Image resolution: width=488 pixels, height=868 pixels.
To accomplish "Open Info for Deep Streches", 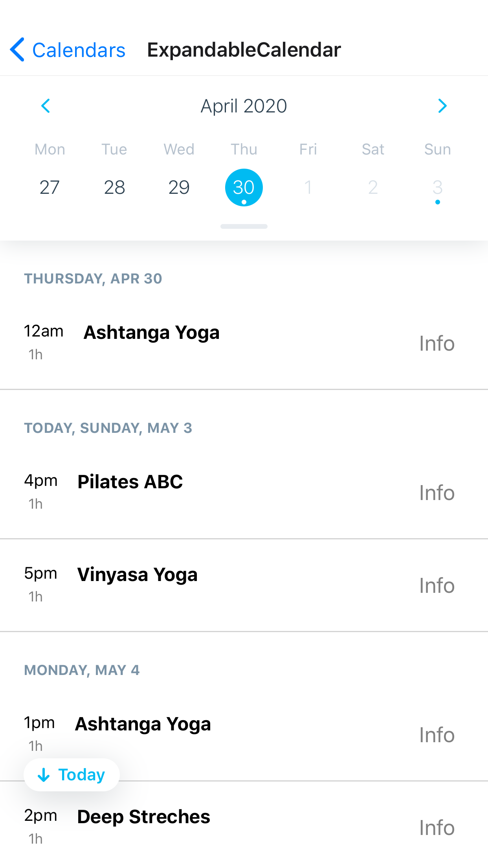I will 437,828.
